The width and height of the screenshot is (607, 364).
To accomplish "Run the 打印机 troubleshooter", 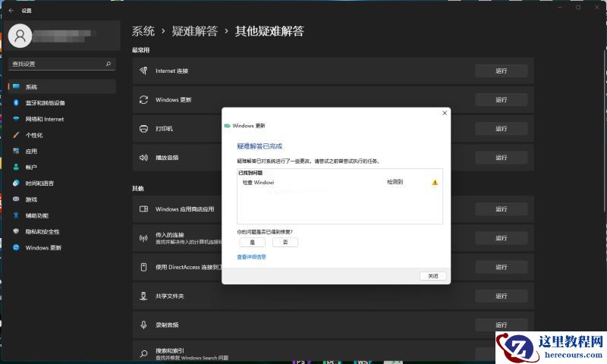I will 502,128.
